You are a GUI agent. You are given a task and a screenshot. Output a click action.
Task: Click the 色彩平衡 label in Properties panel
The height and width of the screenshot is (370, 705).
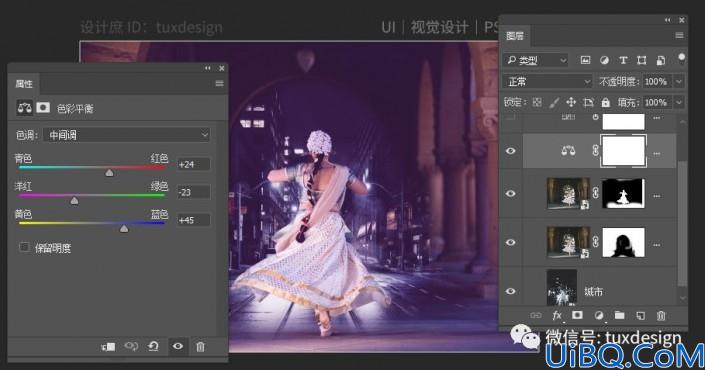pos(75,108)
